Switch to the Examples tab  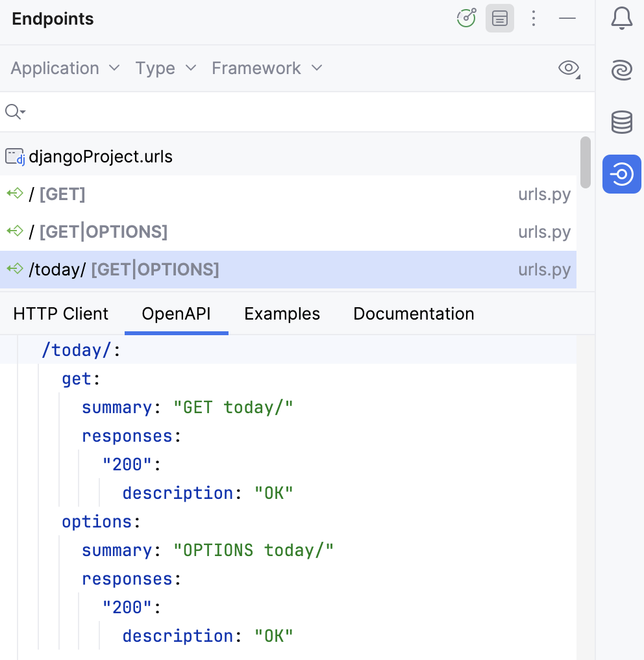click(282, 314)
